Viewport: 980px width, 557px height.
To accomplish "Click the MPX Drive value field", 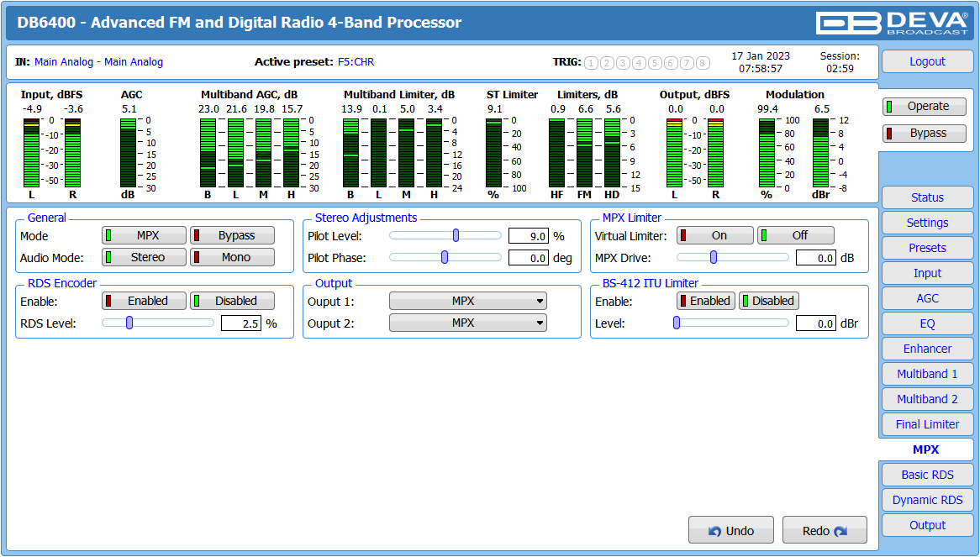I will [816, 258].
